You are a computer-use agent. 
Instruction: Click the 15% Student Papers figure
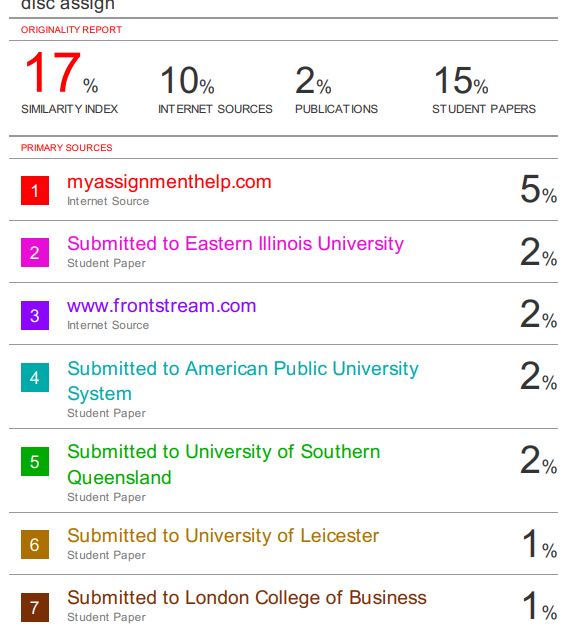(x=461, y=81)
